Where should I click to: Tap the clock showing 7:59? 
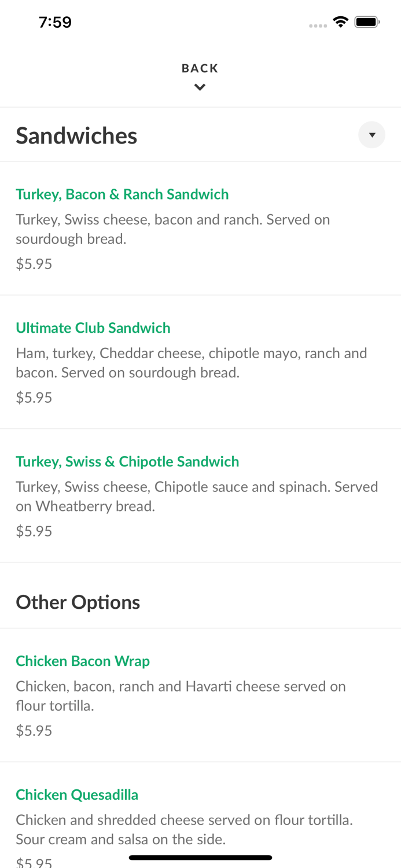(55, 21)
